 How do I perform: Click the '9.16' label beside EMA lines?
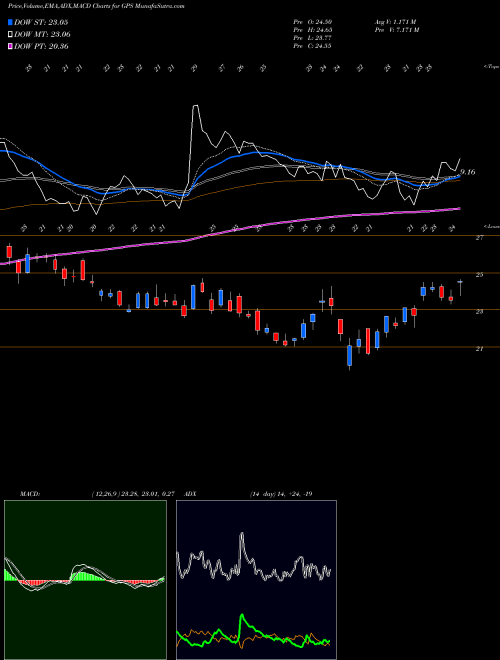coord(468,172)
